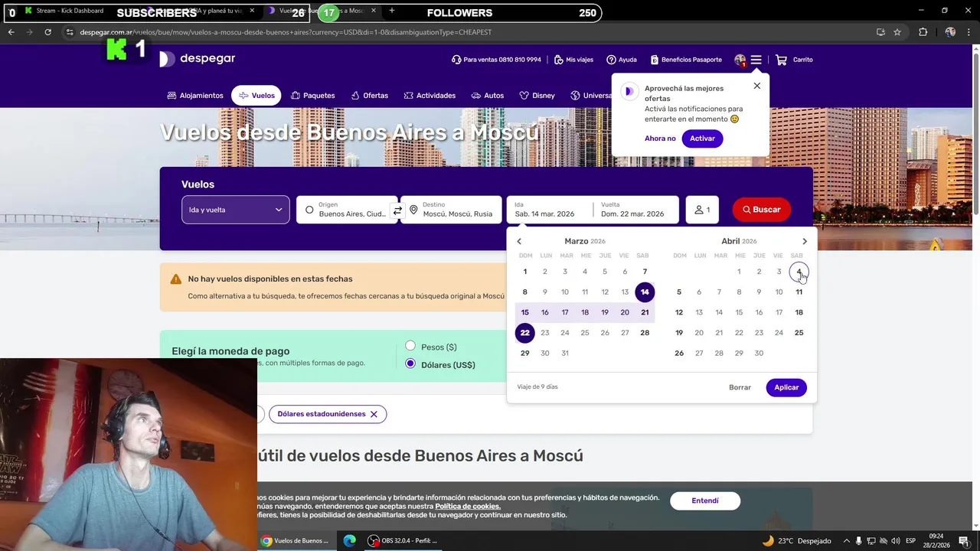Reload the page
Screen dimensions: 980x551
click(47, 32)
